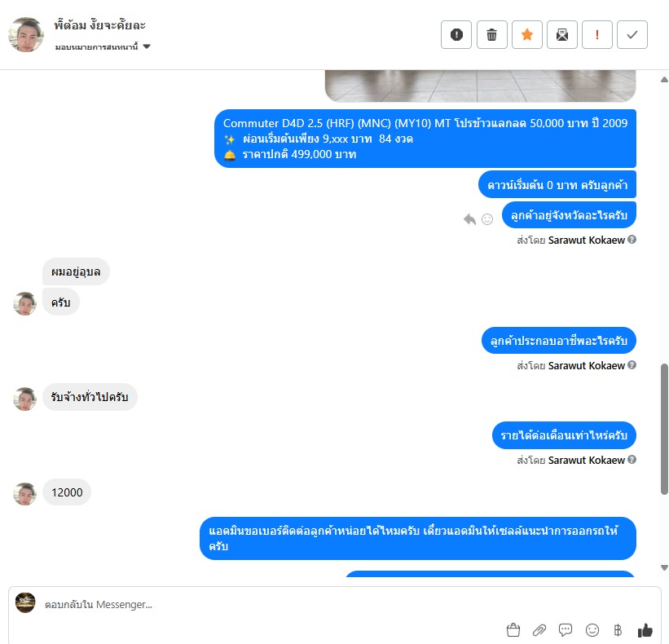This screenshot has height=644, width=669.
Task: Mark conversation as unread via envelope icon
Action: pyautogui.click(x=562, y=34)
